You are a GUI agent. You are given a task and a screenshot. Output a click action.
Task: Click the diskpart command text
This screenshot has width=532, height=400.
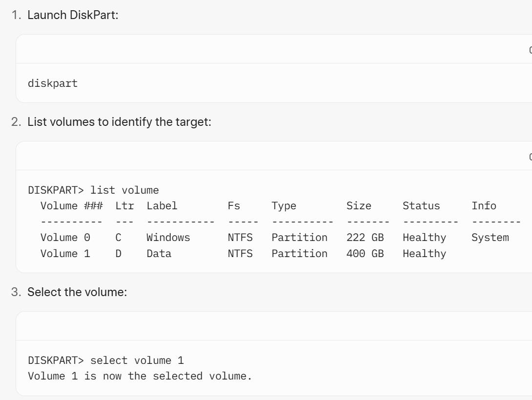[53, 83]
